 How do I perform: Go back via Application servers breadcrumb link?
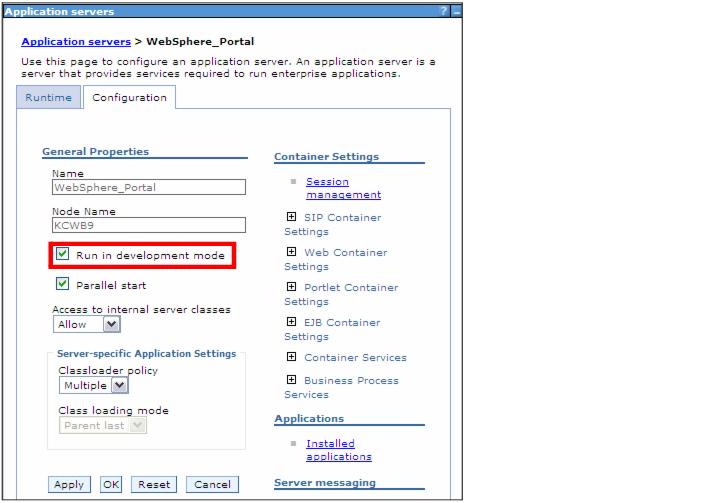tap(76, 42)
